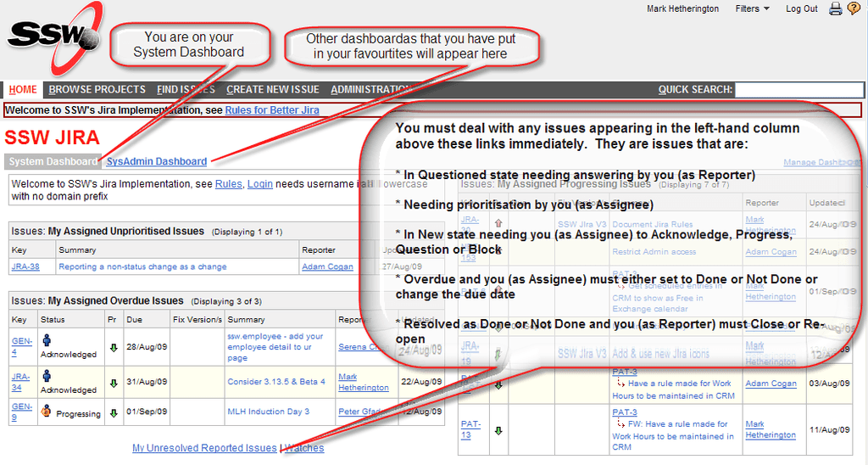Click the green priority arrow for JRA-34

point(114,383)
